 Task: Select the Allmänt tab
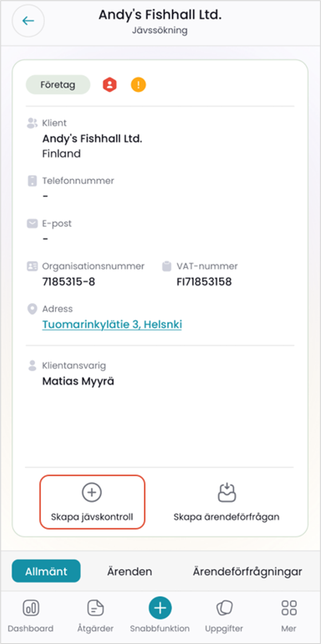point(46,571)
